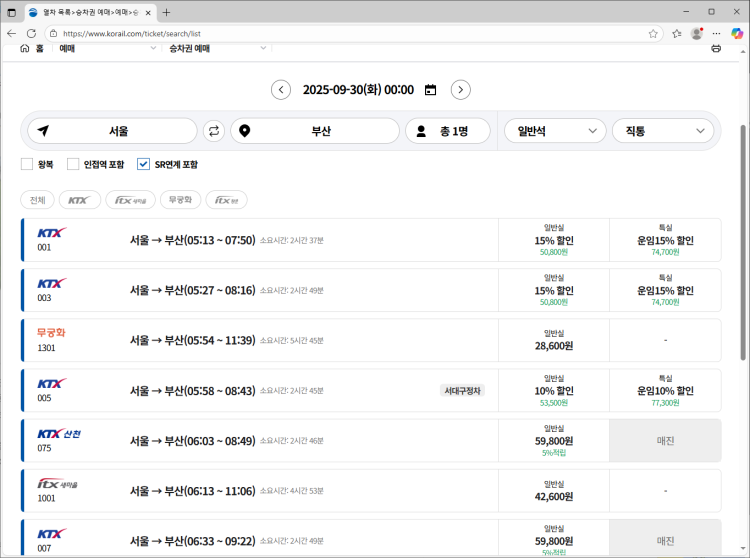This screenshot has height=558, width=750.
Task: Select 일반실 10% 할인 for KTX 005
Action: point(554,391)
